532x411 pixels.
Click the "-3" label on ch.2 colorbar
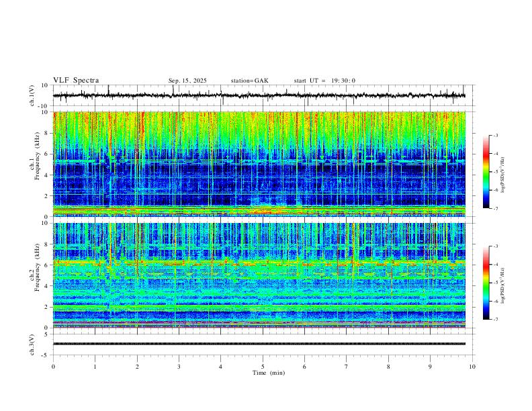click(x=495, y=246)
